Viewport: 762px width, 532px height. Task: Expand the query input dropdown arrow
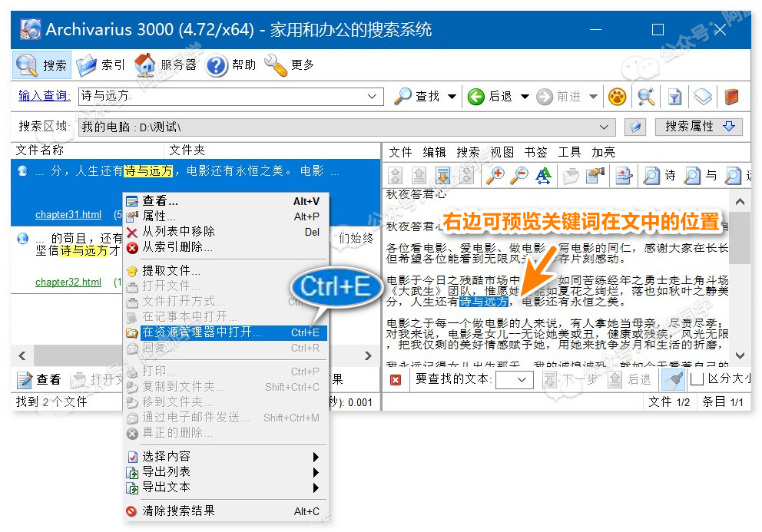coord(373,97)
